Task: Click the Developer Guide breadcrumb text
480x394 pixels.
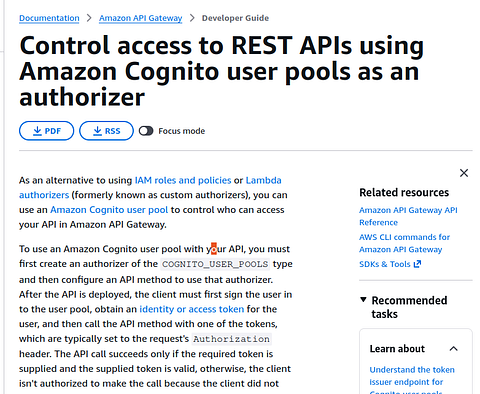Action: [x=235, y=18]
